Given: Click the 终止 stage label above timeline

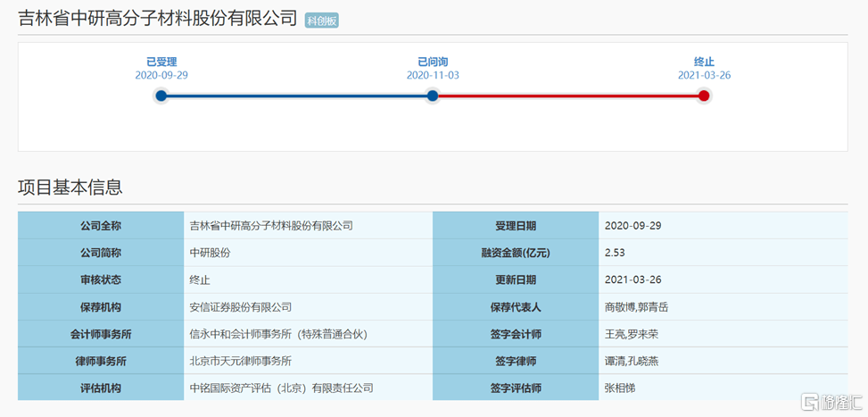Looking at the screenshot, I should coord(704,62).
